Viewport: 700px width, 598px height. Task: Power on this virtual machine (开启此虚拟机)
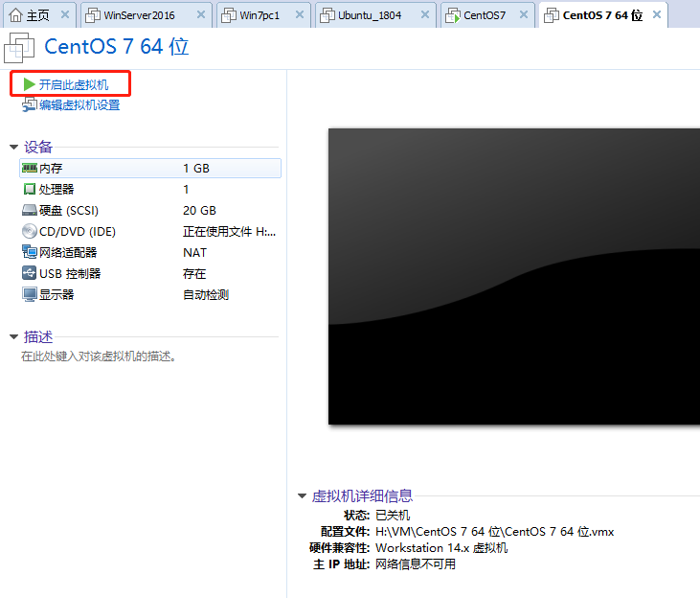pos(74,84)
